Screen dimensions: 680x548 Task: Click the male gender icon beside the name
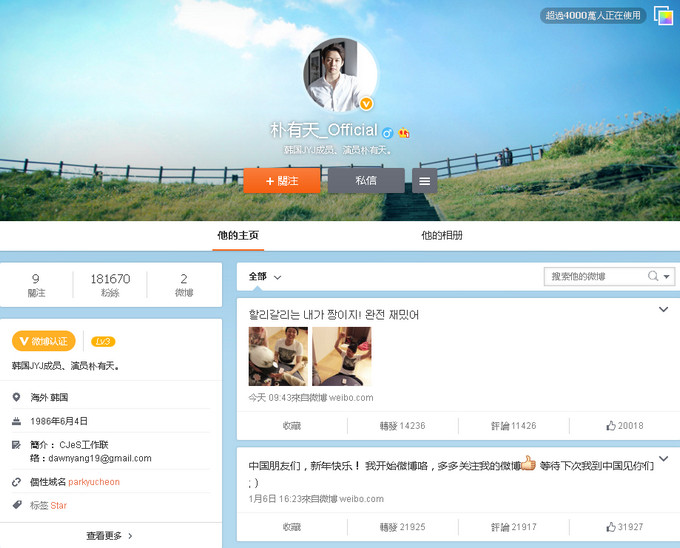click(387, 133)
